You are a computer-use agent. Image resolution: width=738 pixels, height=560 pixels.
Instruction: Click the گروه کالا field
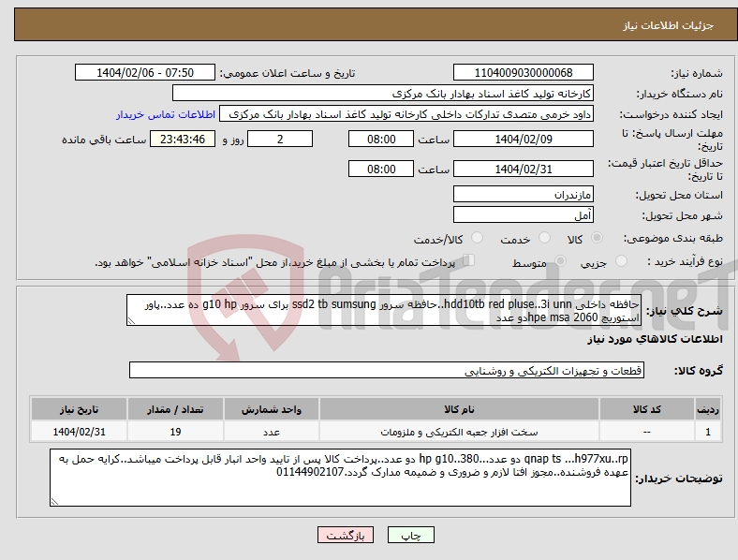(387, 370)
